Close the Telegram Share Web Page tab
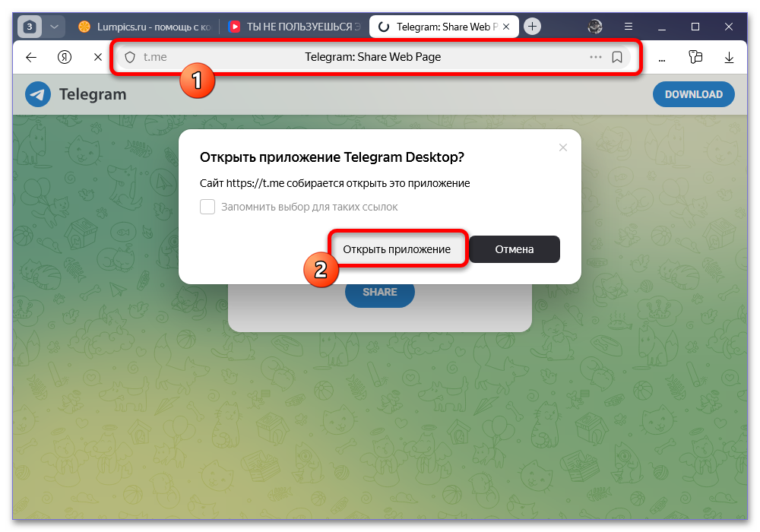 coord(506,27)
